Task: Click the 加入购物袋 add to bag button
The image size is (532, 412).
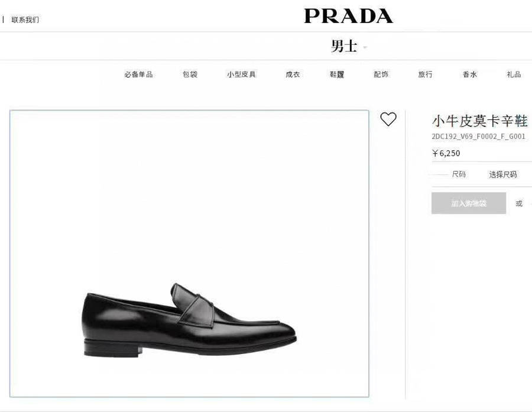Action: 469,203
